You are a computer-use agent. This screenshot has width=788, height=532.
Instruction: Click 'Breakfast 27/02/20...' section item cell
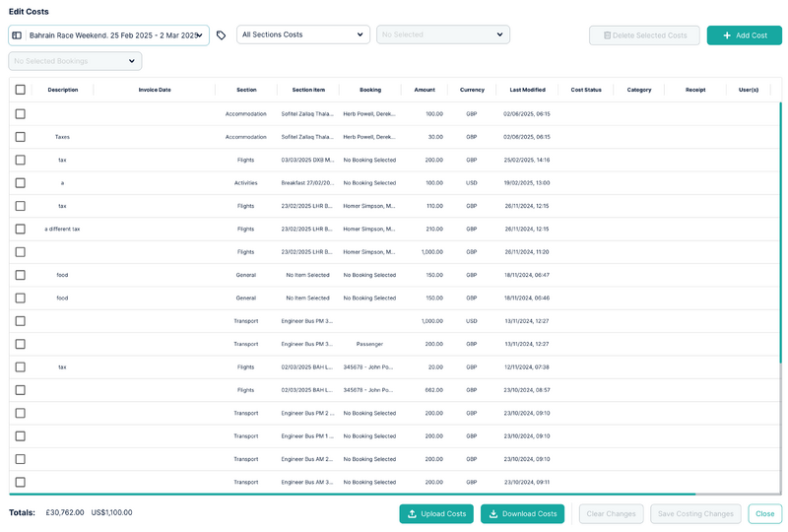point(307,183)
